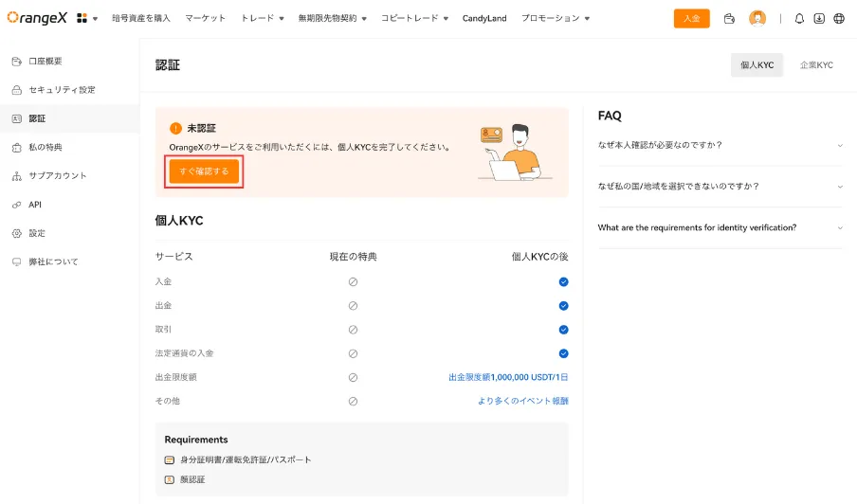Switch to 企業KYC tab
Screen dimensions: 857x504
(816, 65)
